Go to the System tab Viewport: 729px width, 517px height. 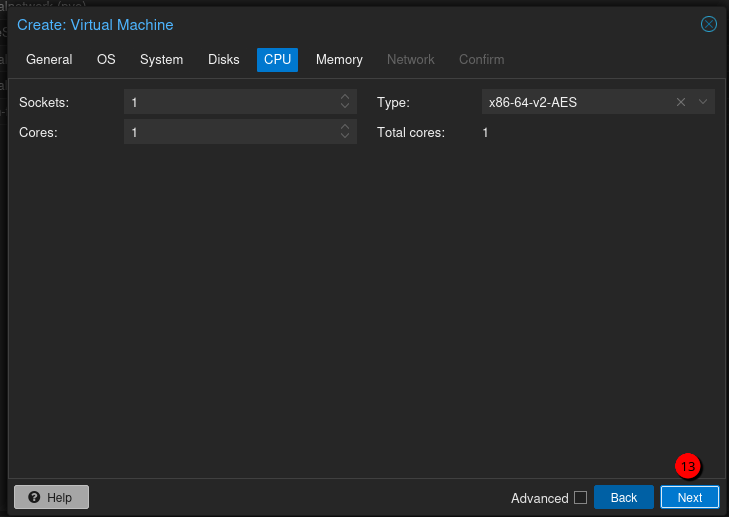[161, 60]
